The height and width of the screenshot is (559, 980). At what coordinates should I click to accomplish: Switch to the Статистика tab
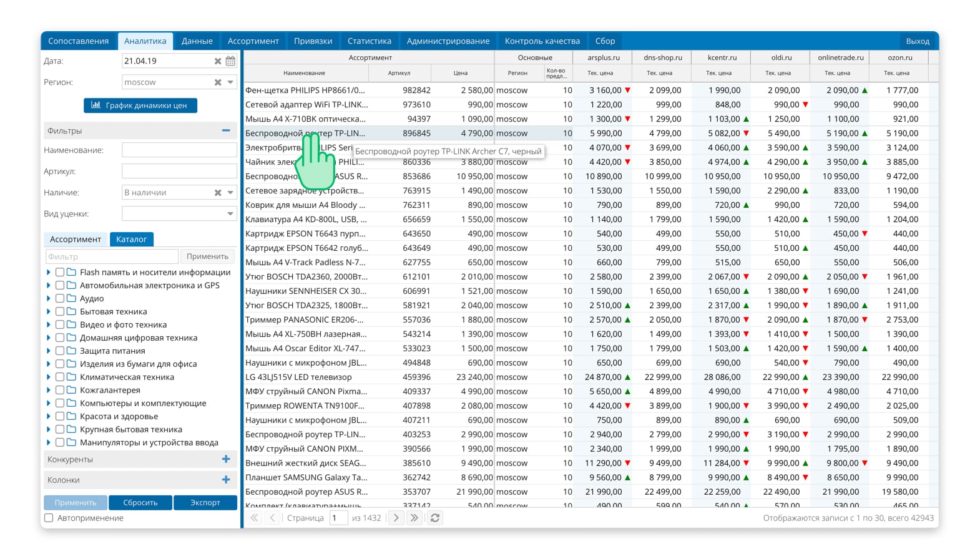(370, 41)
